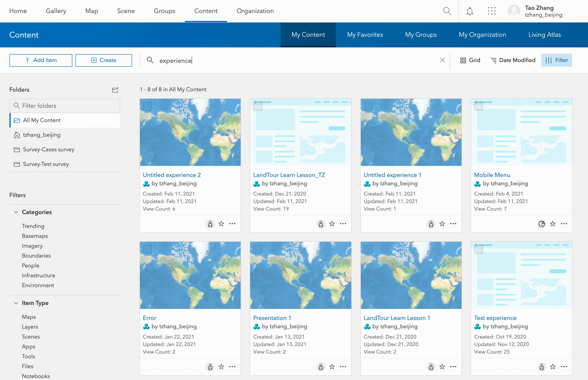This screenshot has width=588, height=380.
Task: Favorite the Untitled experience 2 item star
Action: coord(221,224)
